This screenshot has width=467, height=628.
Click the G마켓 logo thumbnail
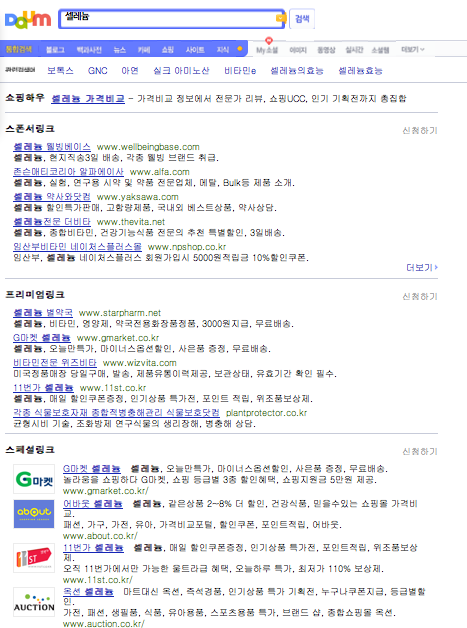(34, 479)
